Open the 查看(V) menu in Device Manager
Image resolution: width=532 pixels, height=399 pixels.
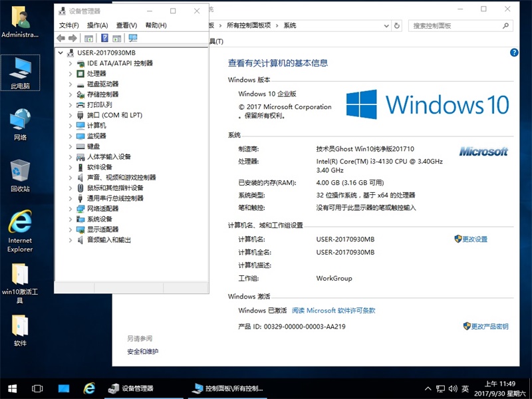tap(126, 25)
